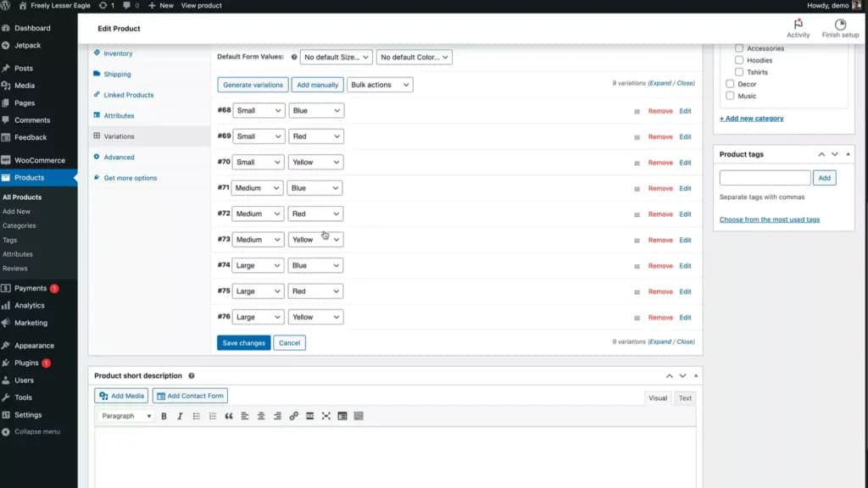Click the bulleted list icon

point(197,416)
